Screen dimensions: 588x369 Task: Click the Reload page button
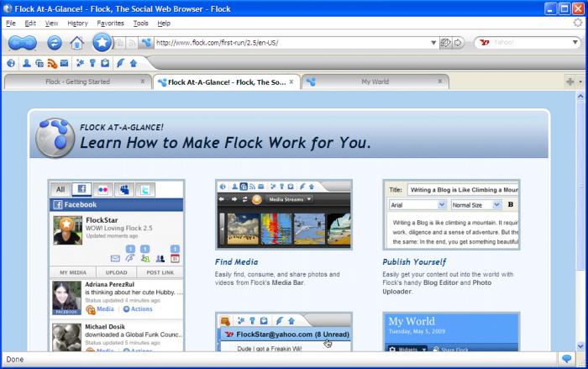[x=55, y=42]
